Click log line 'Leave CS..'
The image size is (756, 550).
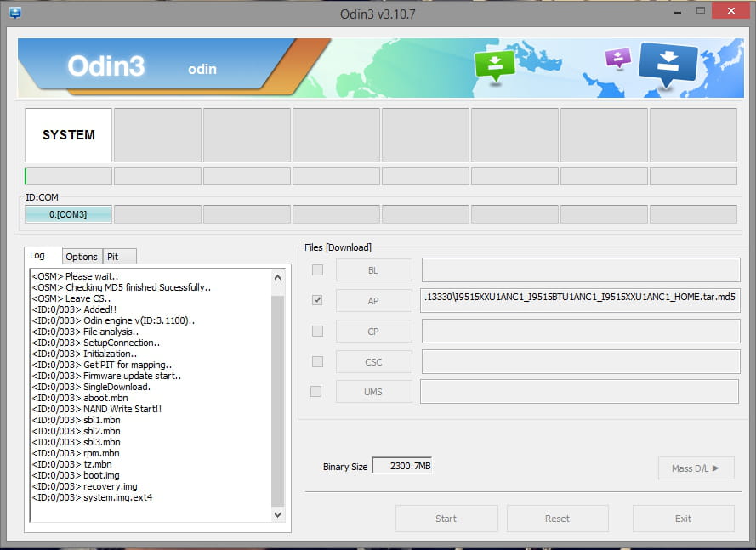tap(71, 298)
